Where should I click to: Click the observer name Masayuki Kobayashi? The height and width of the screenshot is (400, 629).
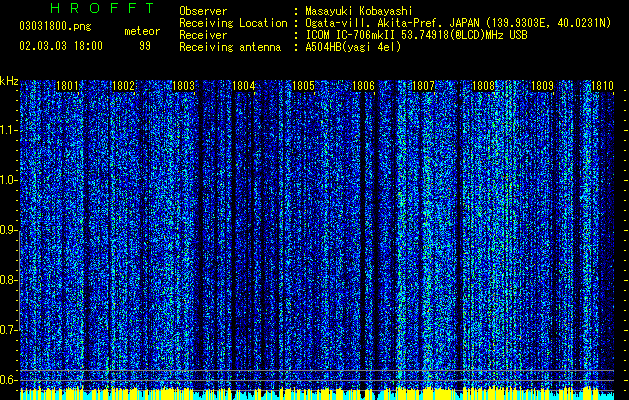point(359,11)
